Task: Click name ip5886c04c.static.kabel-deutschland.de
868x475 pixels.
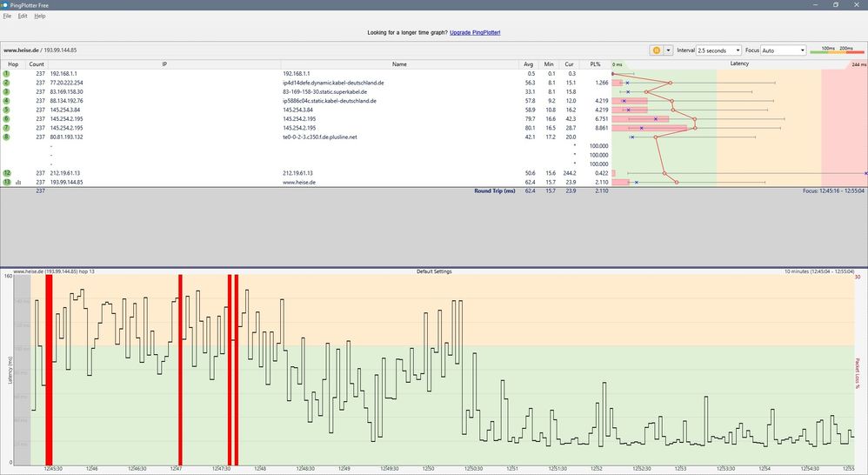Action: point(330,101)
